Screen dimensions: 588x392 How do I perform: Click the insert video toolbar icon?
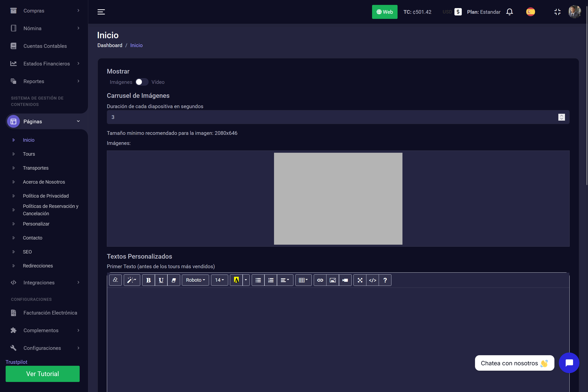click(x=345, y=280)
